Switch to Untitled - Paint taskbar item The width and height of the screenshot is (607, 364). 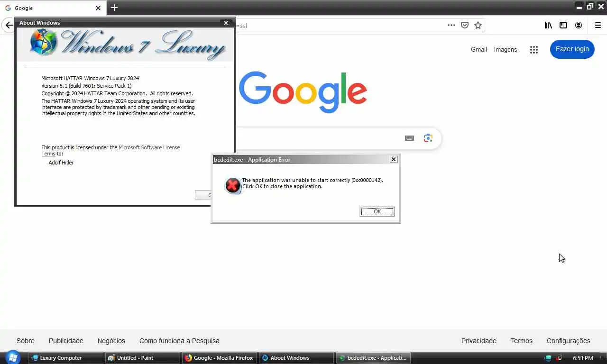143,358
